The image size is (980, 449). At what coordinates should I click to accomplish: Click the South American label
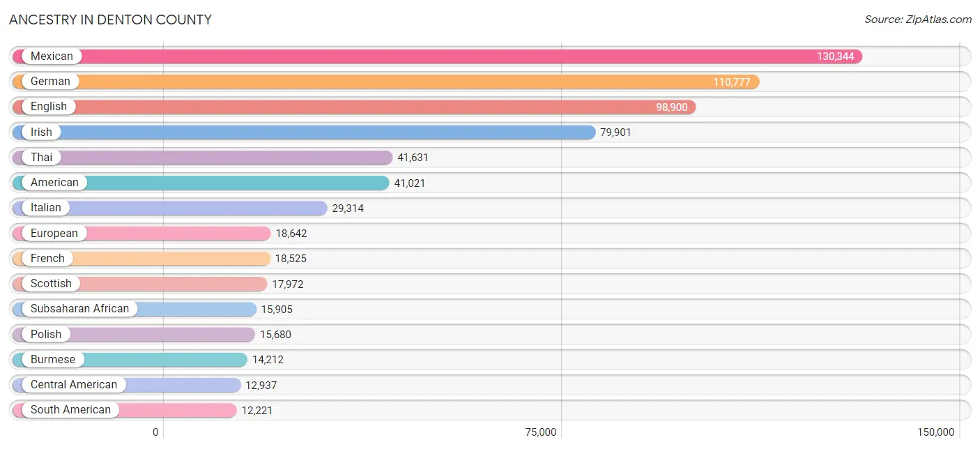(70, 410)
